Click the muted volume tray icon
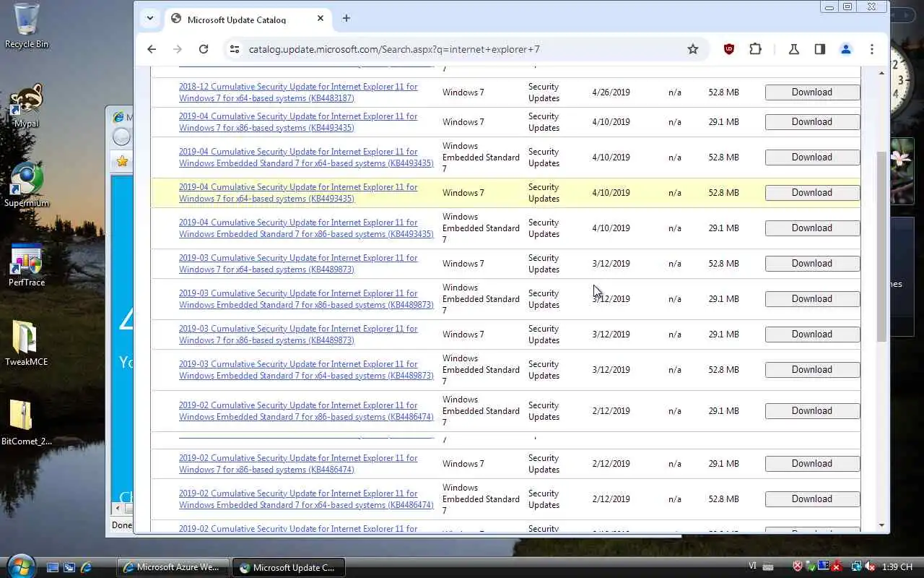924x578 pixels. coord(870,567)
